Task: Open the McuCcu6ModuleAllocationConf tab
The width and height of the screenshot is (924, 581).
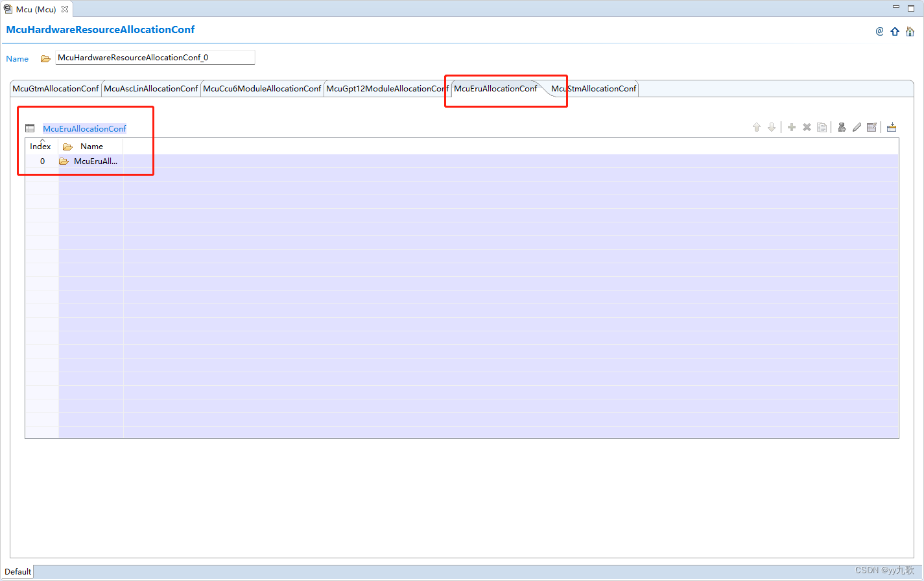Action: 262,89
